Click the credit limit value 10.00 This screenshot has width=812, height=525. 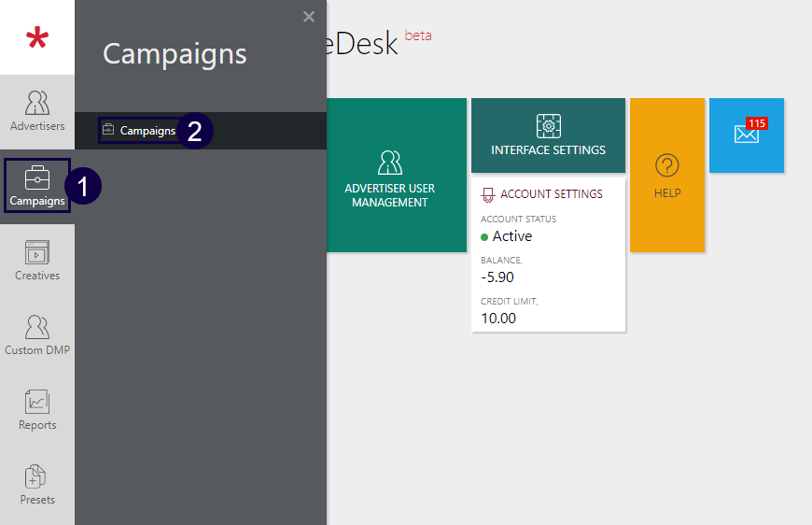498,318
